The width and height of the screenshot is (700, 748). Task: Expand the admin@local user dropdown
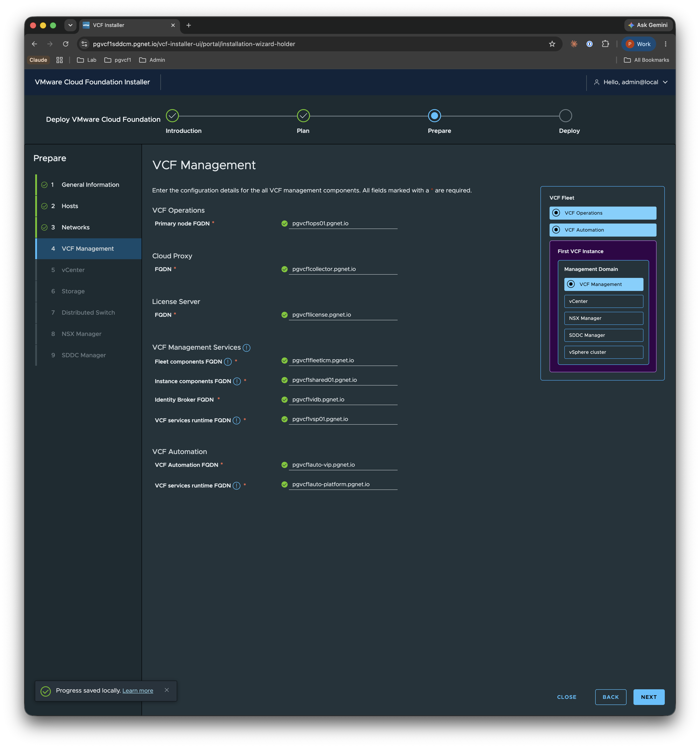click(x=665, y=82)
